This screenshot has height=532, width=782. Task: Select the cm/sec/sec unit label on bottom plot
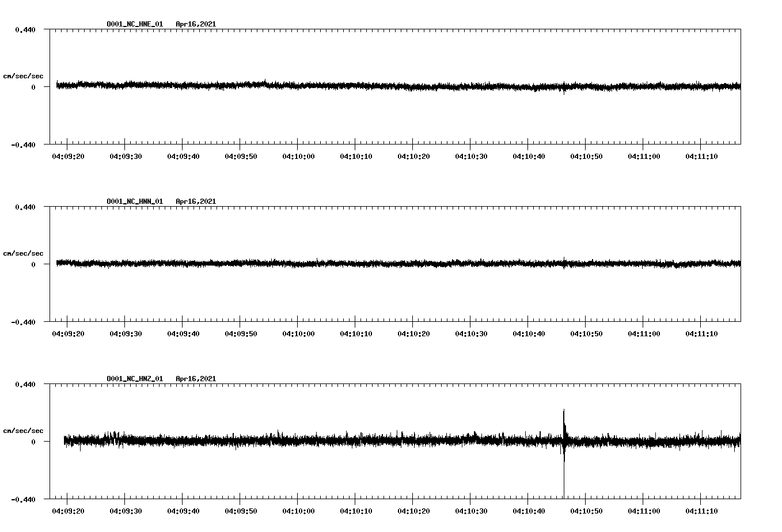click(x=24, y=429)
